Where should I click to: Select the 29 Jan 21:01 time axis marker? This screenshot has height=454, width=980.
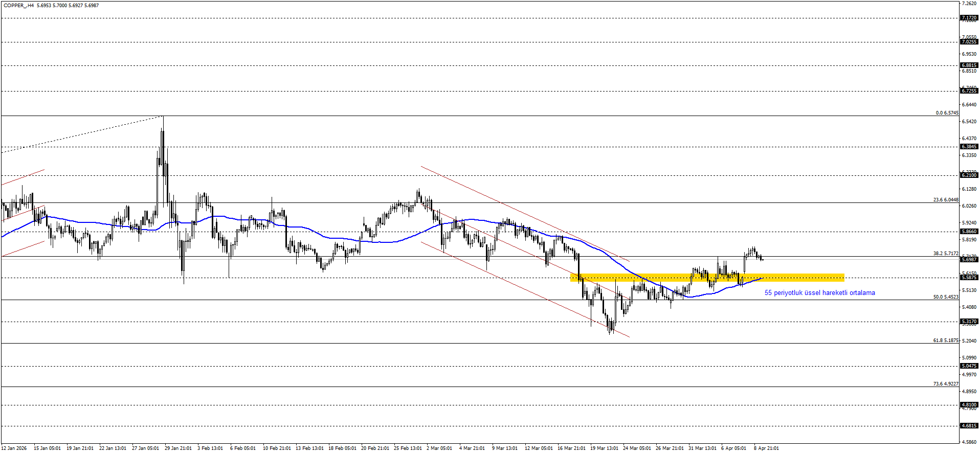[x=178, y=448]
